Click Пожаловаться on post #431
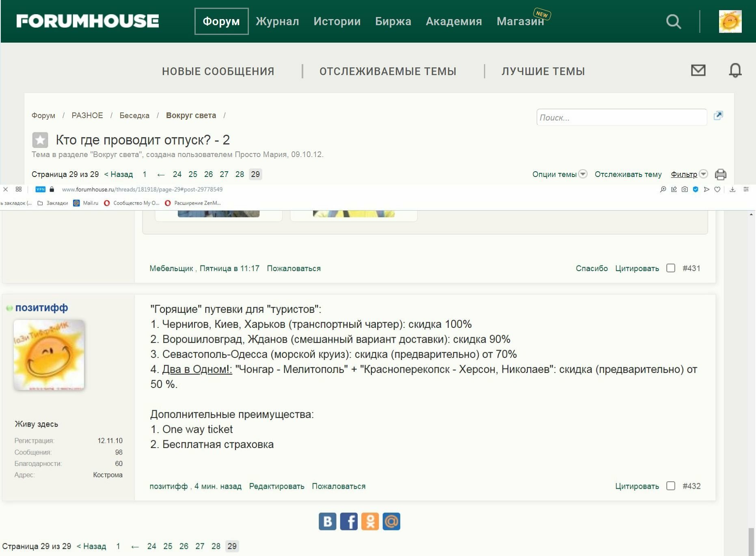This screenshot has width=756, height=556. 294,268
